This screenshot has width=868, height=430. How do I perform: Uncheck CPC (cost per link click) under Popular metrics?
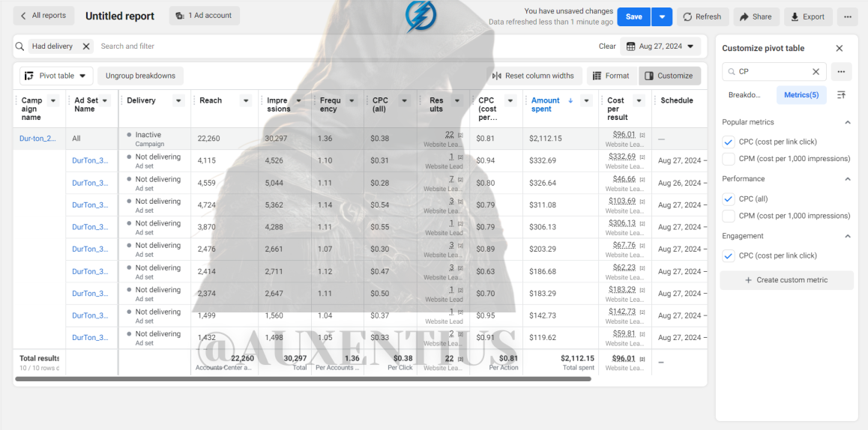click(729, 142)
